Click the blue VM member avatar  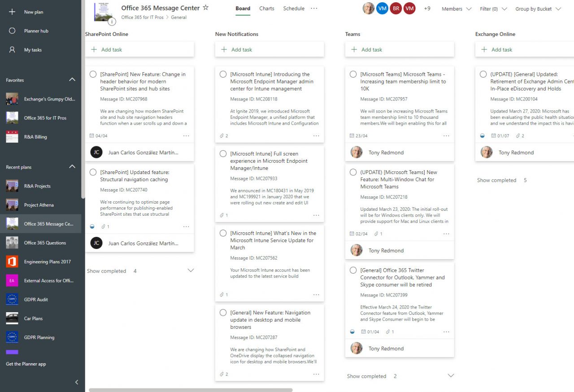[382, 8]
